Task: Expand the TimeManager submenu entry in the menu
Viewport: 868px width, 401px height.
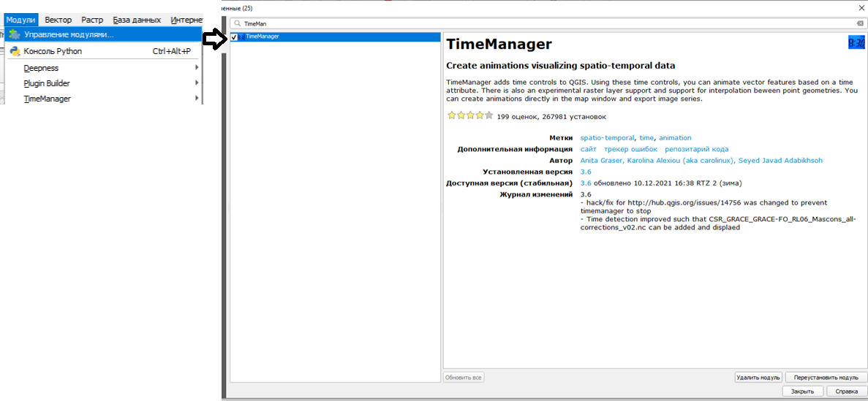Action: point(104,99)
